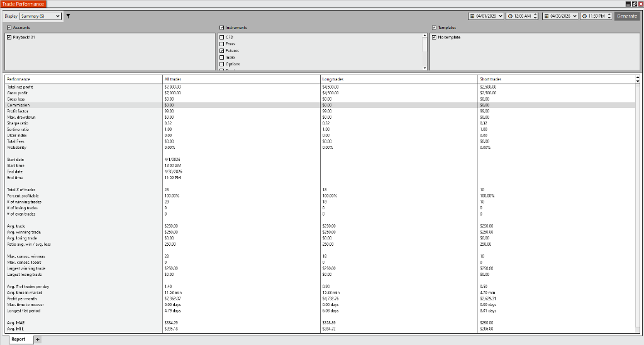Click the clock icon in 12:00 AM field

510,16
